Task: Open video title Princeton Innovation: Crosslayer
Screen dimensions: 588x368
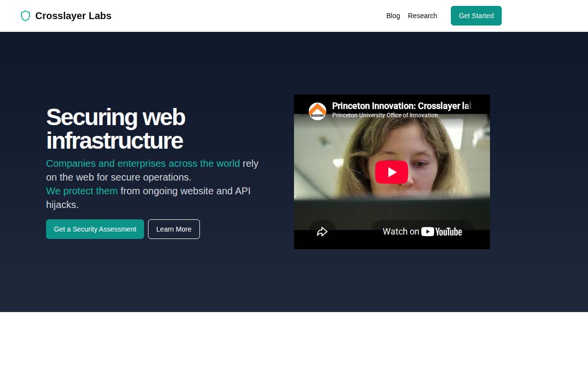Action: (402, 106)
